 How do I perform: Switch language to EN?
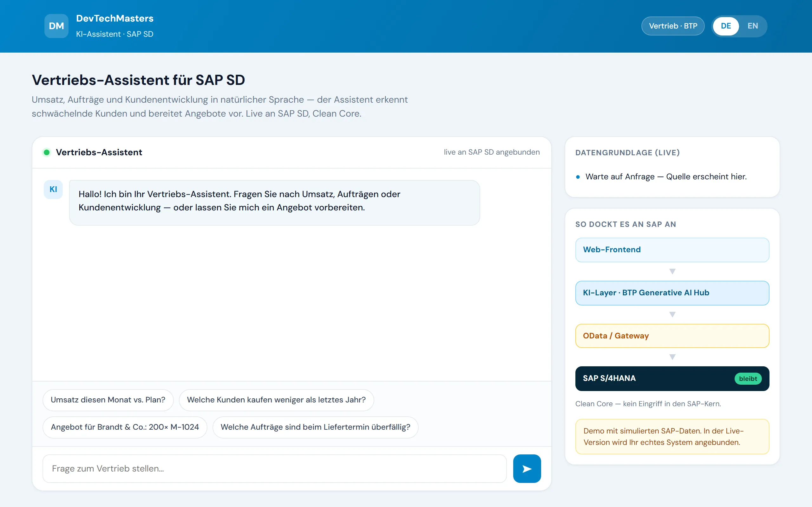coord(753,26)
